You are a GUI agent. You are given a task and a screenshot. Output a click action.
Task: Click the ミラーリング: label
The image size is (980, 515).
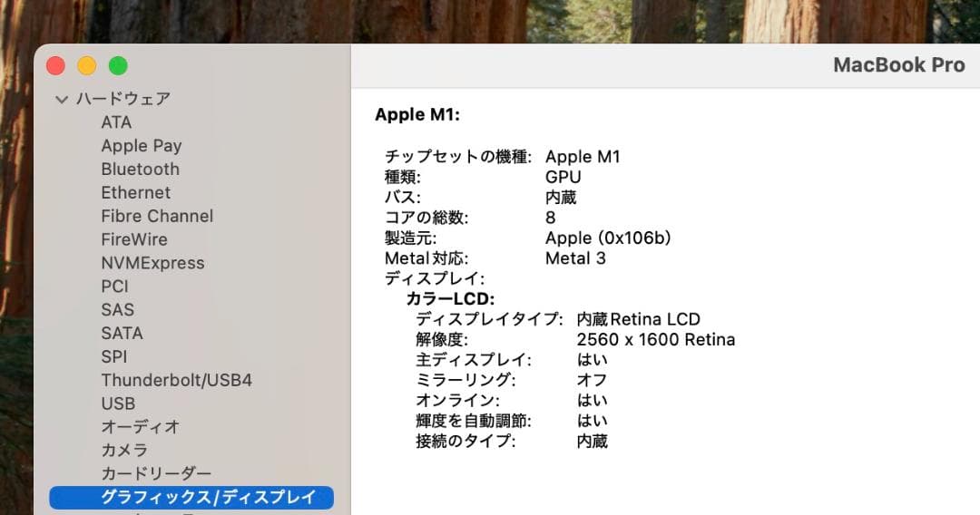pos(466,380)
